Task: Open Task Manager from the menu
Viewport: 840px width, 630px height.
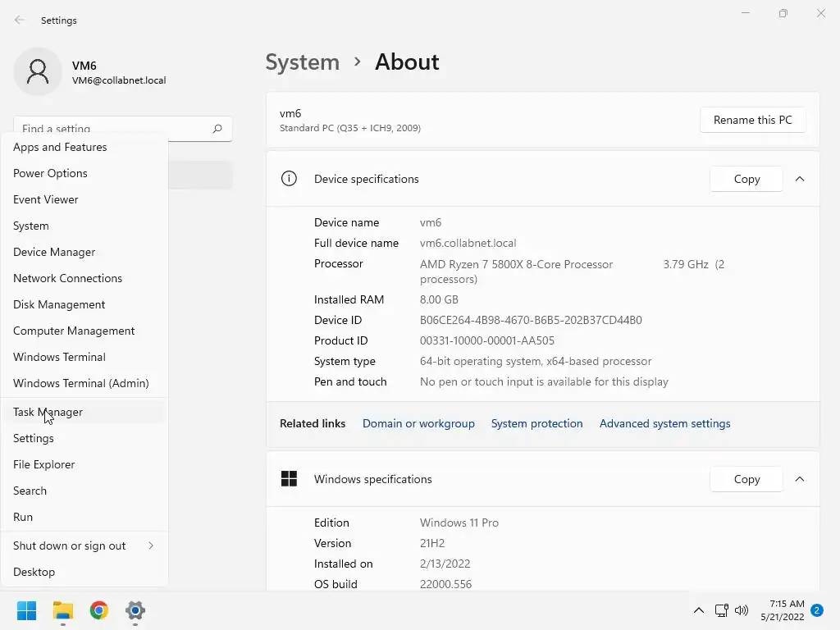Action: [84, 412]
